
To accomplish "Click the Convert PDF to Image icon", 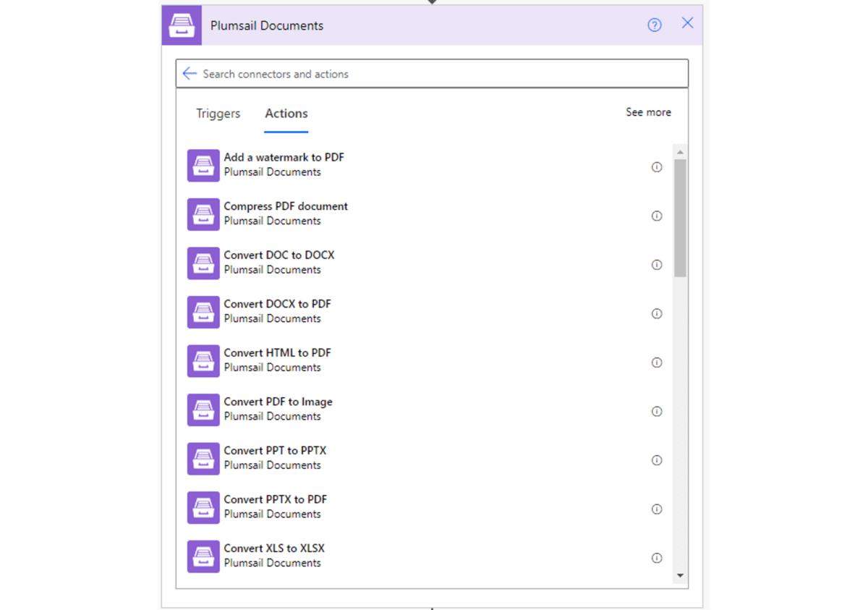I will [203, 410].
